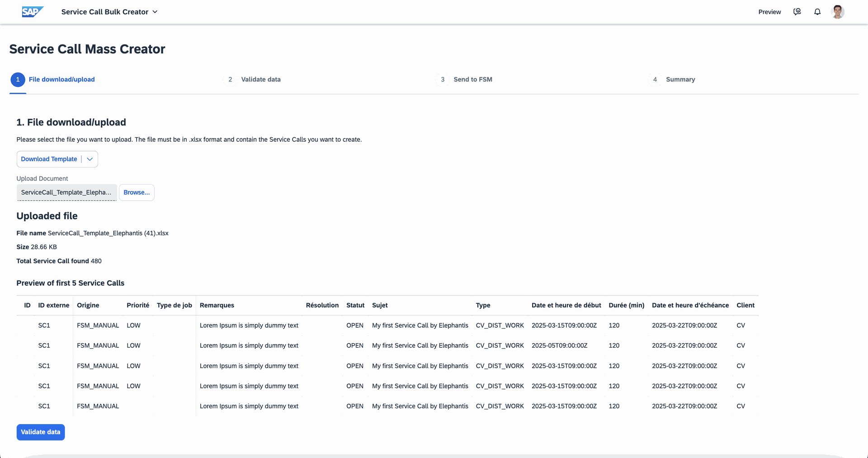Image resolution: width=868 pixels, height=458 pixels.
Task: Expand the Download Template arrow
Action: (x=90, y=159)
